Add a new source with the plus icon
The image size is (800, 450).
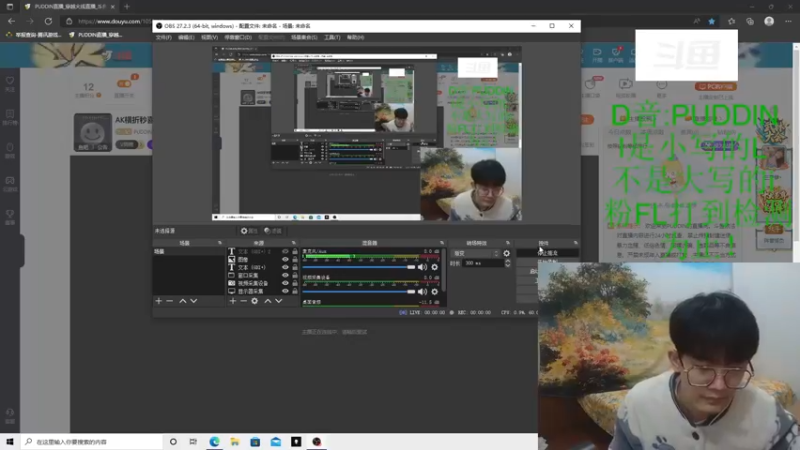(x=233, y=301)
